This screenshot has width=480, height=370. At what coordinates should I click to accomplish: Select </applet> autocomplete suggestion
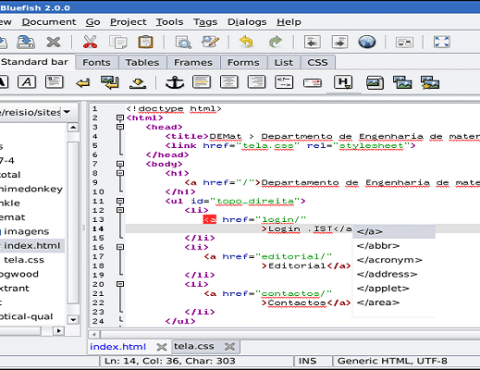394,288
